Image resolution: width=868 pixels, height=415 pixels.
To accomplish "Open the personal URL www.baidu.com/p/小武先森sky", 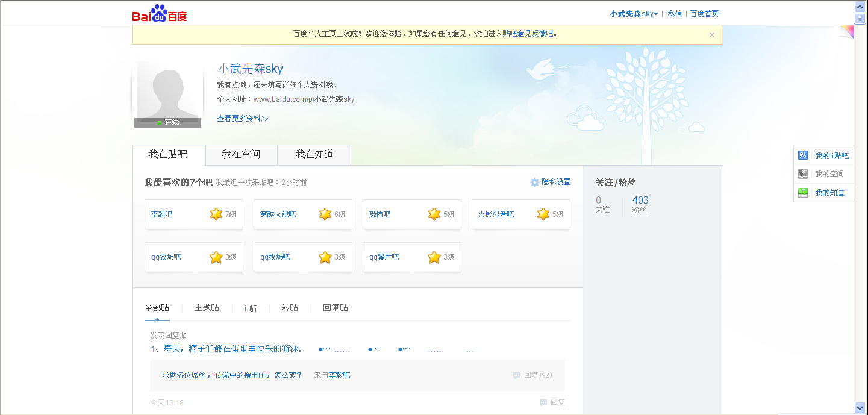I will [304, 99].
